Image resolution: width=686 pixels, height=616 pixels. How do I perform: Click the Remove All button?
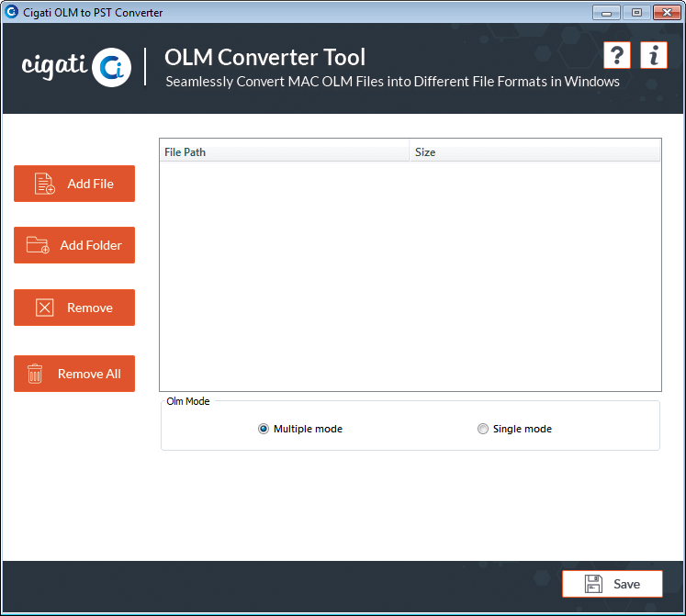tap(74, 374)
